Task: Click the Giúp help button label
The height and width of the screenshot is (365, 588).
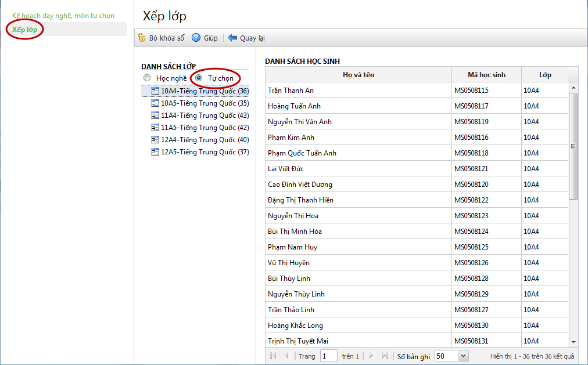Action: 211,38
